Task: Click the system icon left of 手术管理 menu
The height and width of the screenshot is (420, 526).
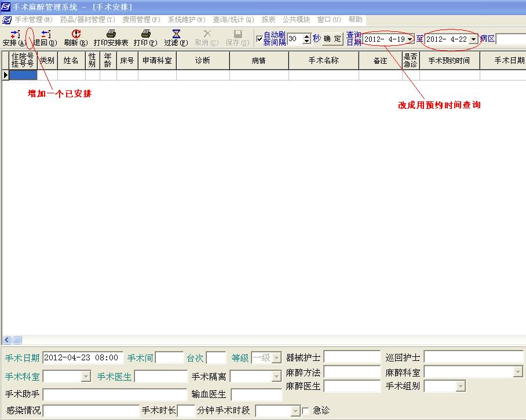Action: 7,20
